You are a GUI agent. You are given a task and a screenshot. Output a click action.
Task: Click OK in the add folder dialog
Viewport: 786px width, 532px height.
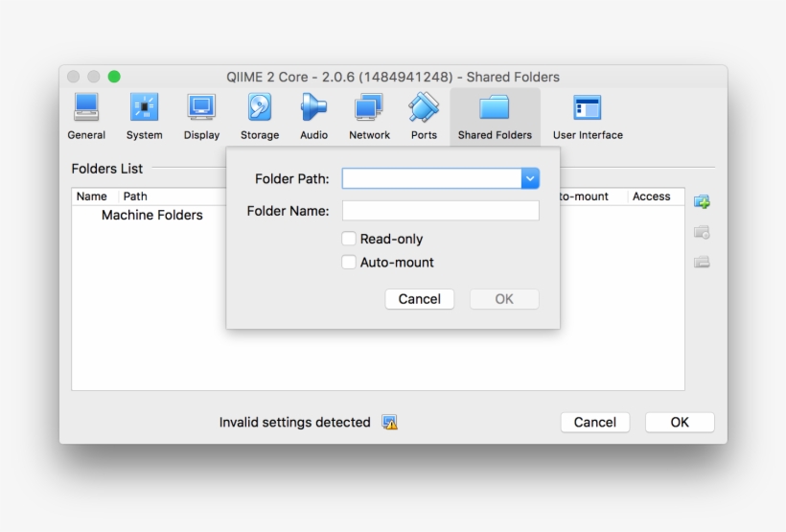pyautogui.click(x=504, y=299)
